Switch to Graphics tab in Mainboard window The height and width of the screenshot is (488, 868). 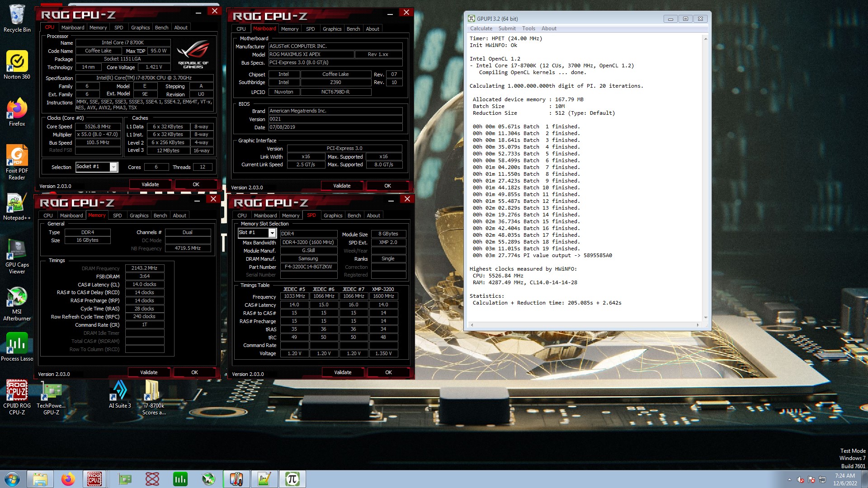(x=332, y=29)
